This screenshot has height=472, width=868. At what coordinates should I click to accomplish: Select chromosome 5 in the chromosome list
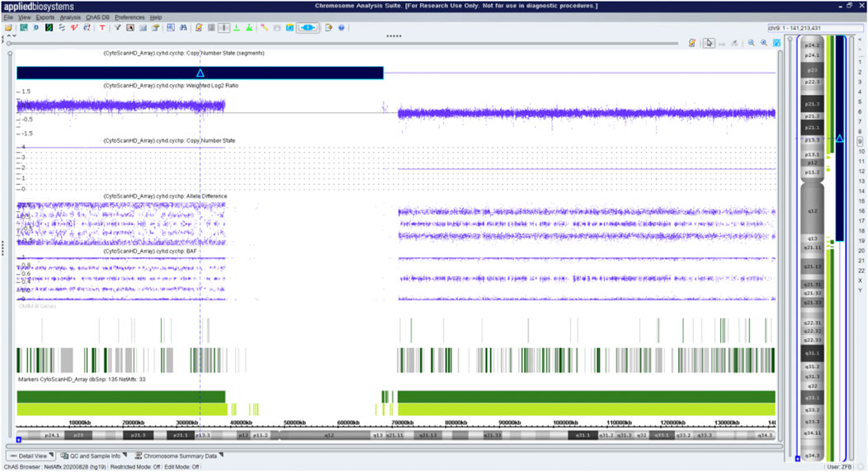(x=861, y=101)
